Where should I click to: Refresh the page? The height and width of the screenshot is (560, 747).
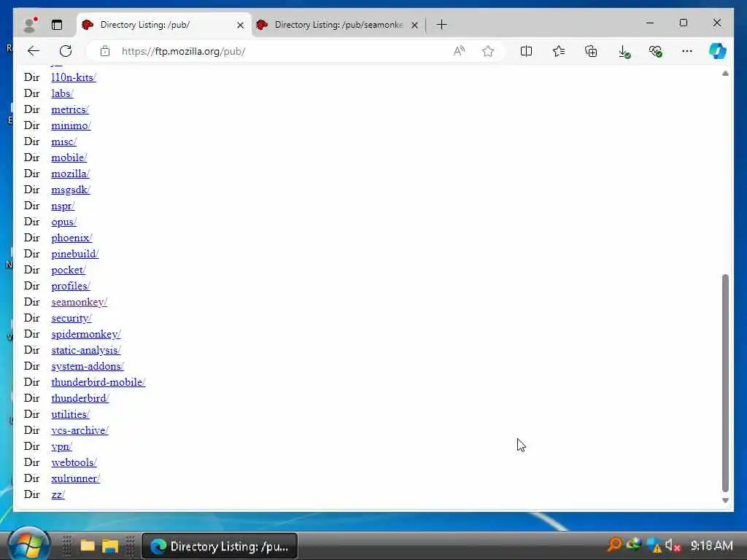pyautogui.click(x=66, y=51)
